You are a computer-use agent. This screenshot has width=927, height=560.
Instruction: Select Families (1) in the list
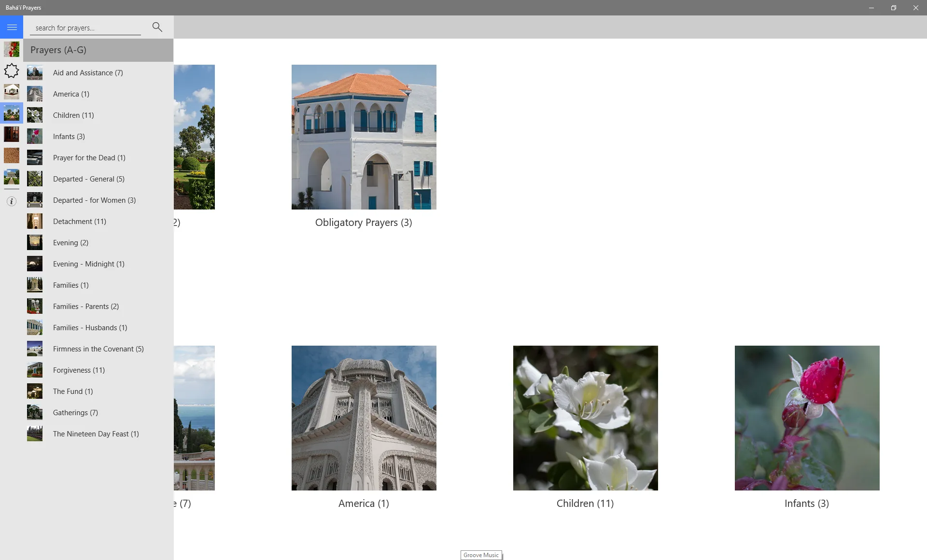pos(98,285)
